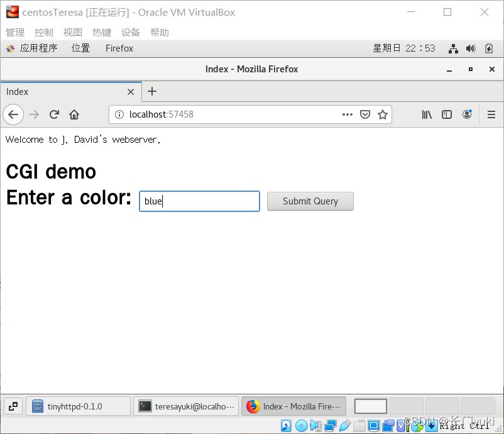504x434 pixels.
Task: Click the Firefox Account profile icon
Action: [467, 114]
